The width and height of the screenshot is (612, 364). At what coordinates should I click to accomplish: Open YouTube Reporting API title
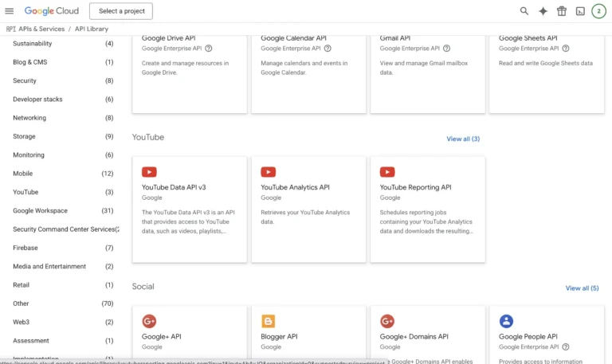[x=415, y=187]
